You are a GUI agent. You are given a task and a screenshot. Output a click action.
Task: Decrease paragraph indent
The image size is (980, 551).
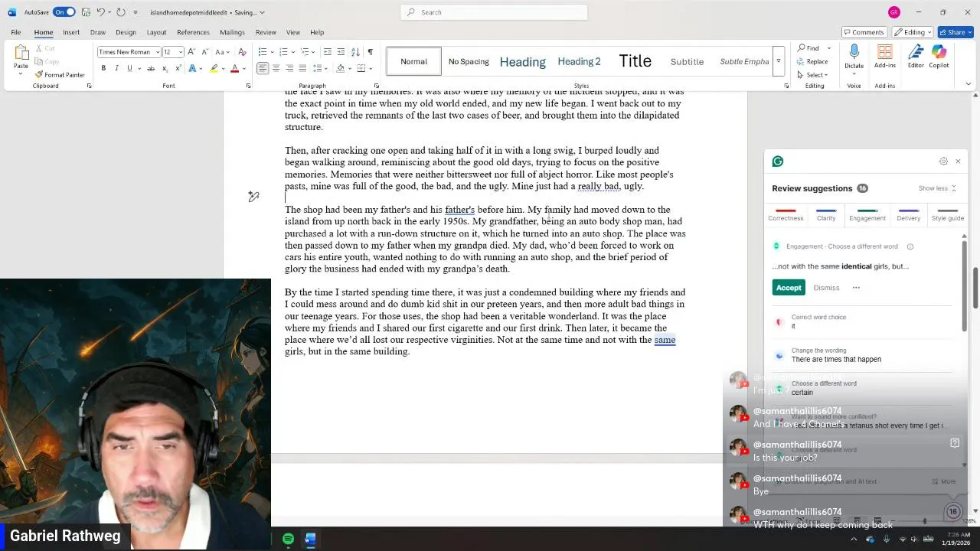pos(328,52)
